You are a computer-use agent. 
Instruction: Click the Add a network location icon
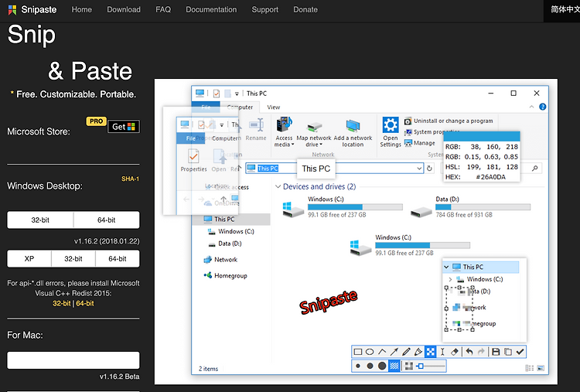tap(353, 126)
